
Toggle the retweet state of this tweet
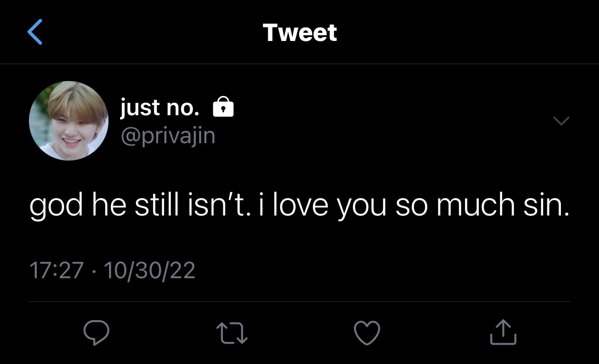point(231,333)
